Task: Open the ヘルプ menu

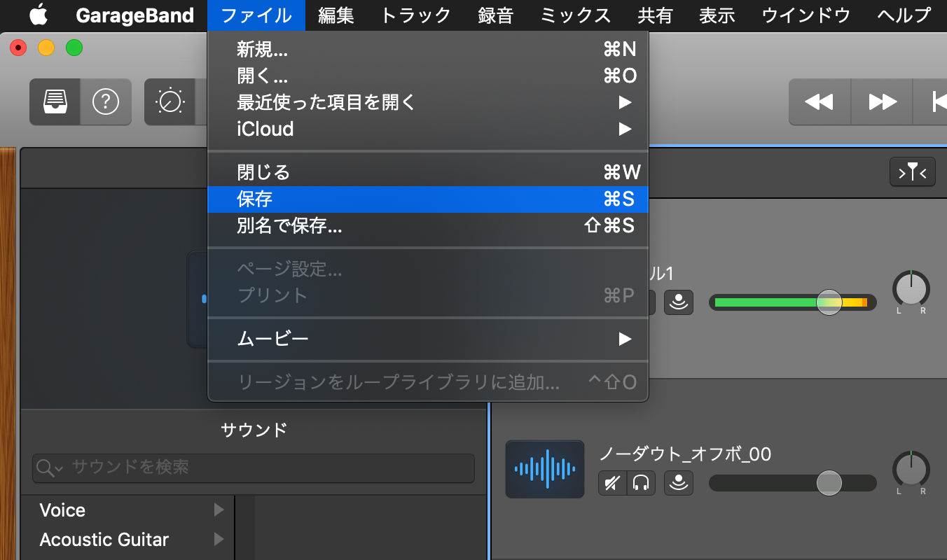Action: [904, 15]
